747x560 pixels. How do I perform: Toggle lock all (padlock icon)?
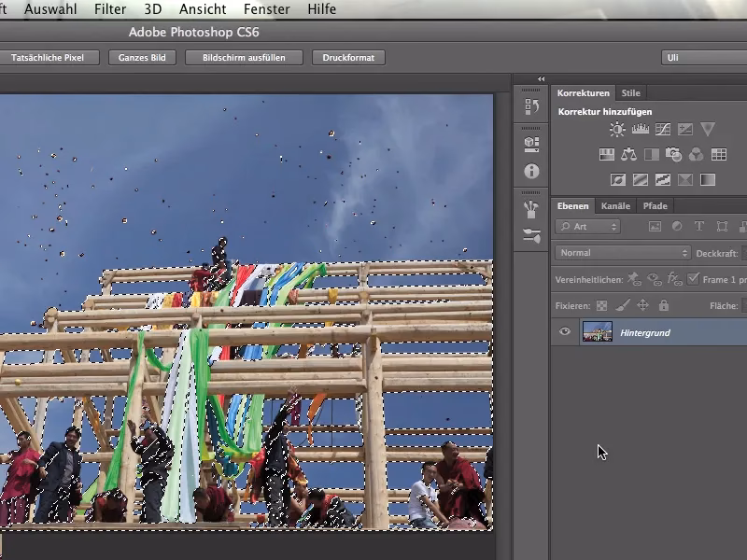click(x=664, y=305)
